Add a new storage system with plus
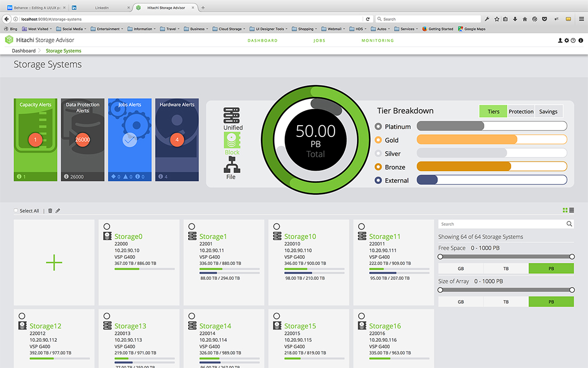The image size is (588, 368). coord(54,262)
